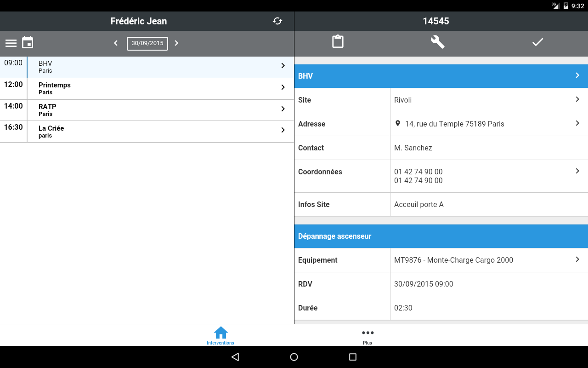This screenshot has width=588, height=368.
Task: Open the Adresse row chevron
Action: [577, 123]
